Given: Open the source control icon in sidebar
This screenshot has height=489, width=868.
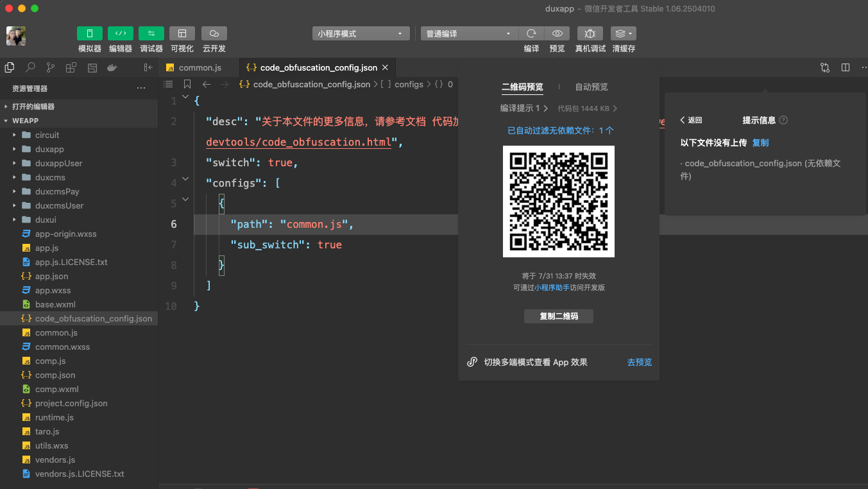Looking at the screenshot, I should (51, 67).
